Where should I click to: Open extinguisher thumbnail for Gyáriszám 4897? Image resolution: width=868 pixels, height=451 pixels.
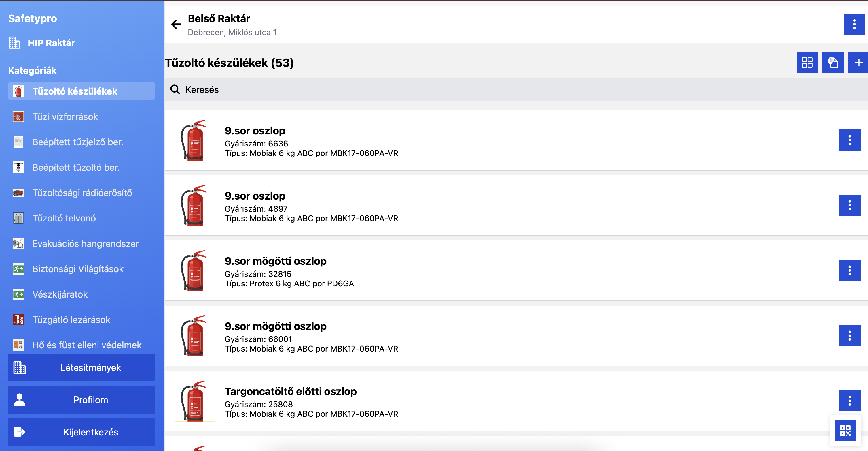click(x=195, y=205)
